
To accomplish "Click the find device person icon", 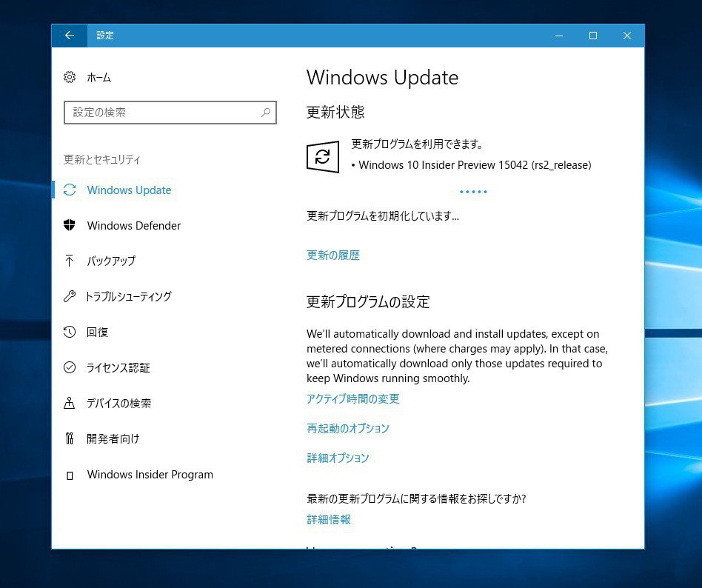I will tap(70, 403).
